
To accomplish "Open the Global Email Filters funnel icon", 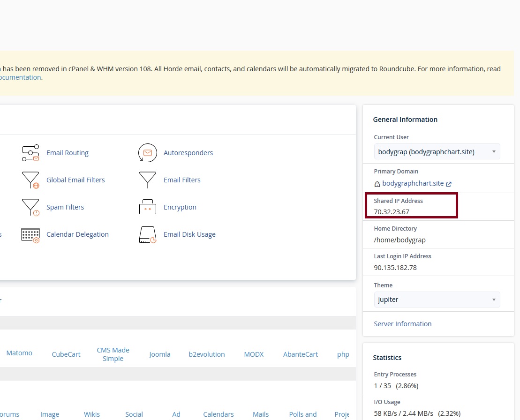I will click(x=30, y=180).
